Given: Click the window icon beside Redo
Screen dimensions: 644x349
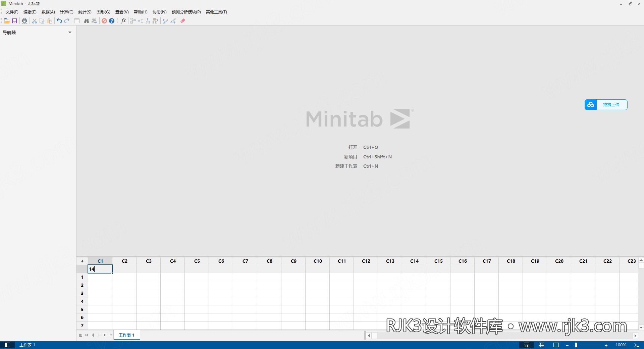Looking at the screenshot, I should click(x=77, y=21).
